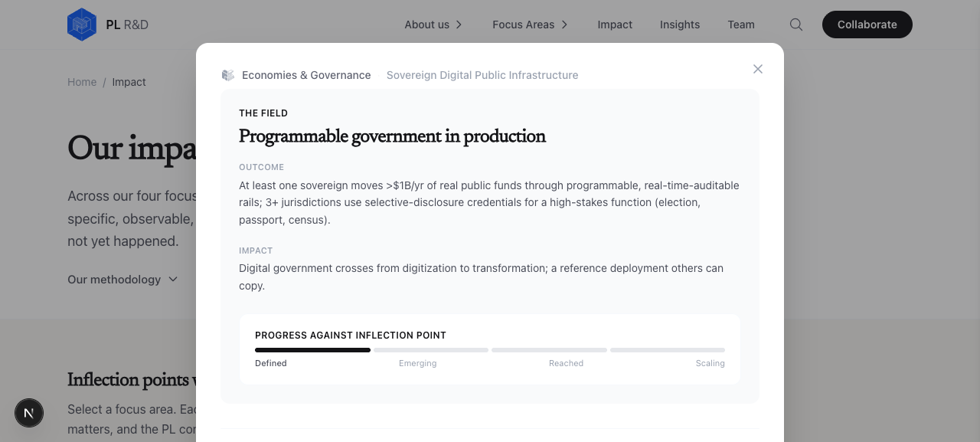
Task: Click the Economies & Governance cube icon
Action: pos(228,75)
